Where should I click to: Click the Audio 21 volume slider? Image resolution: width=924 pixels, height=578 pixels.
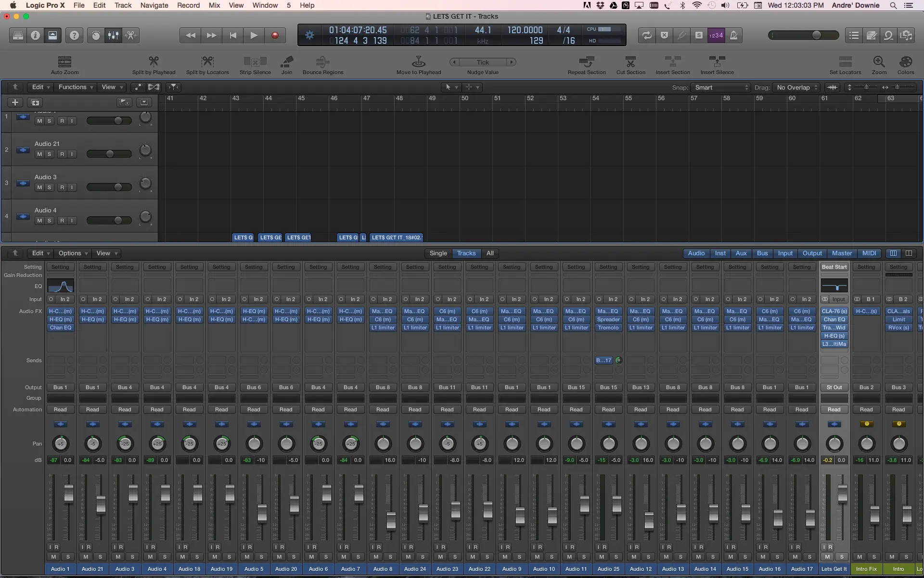click(109, 154)
